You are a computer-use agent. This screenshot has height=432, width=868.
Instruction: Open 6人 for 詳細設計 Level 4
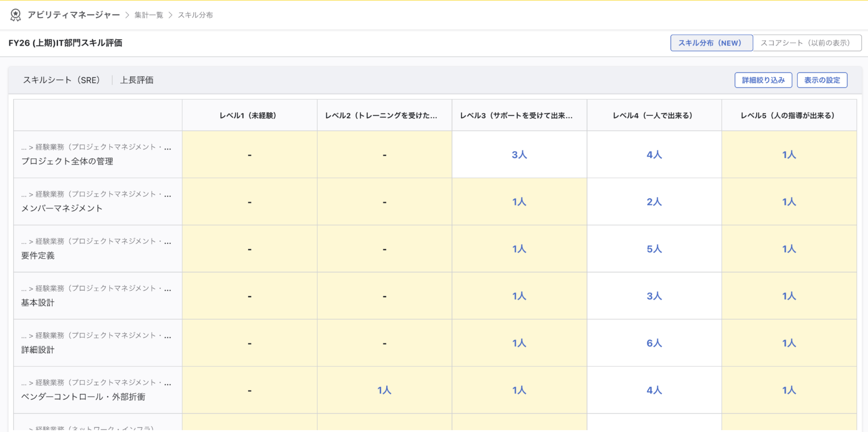[x=654, y=343]
